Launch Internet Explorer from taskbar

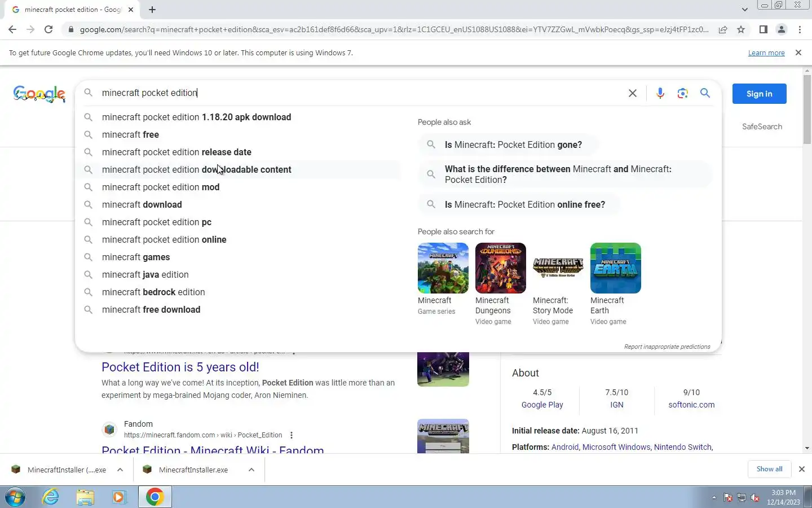click(x=51, y=497)
